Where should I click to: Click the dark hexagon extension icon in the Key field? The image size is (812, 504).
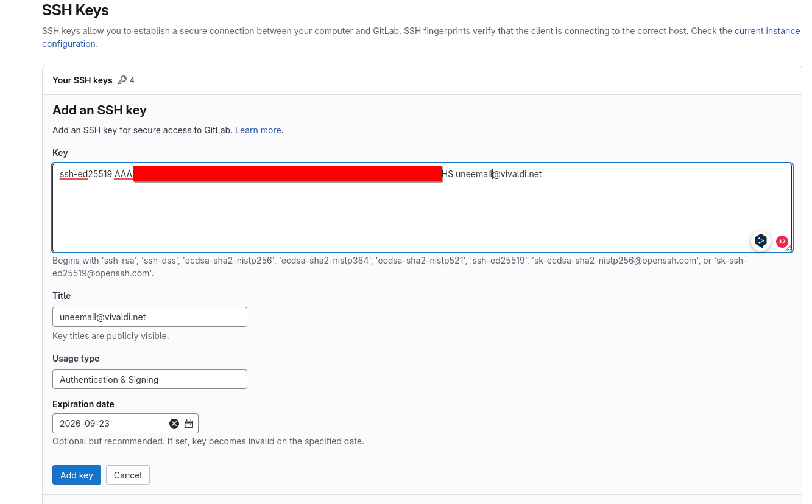(x=760, y=241)
